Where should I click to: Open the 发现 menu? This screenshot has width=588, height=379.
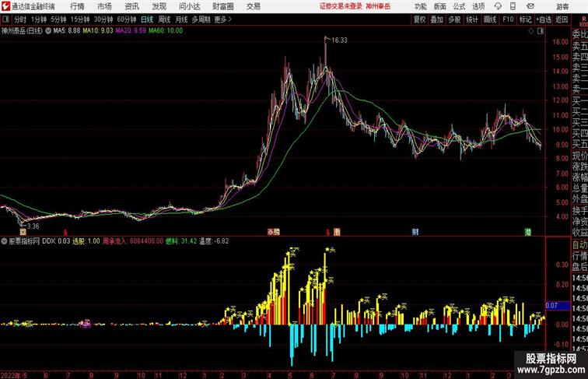159,6
